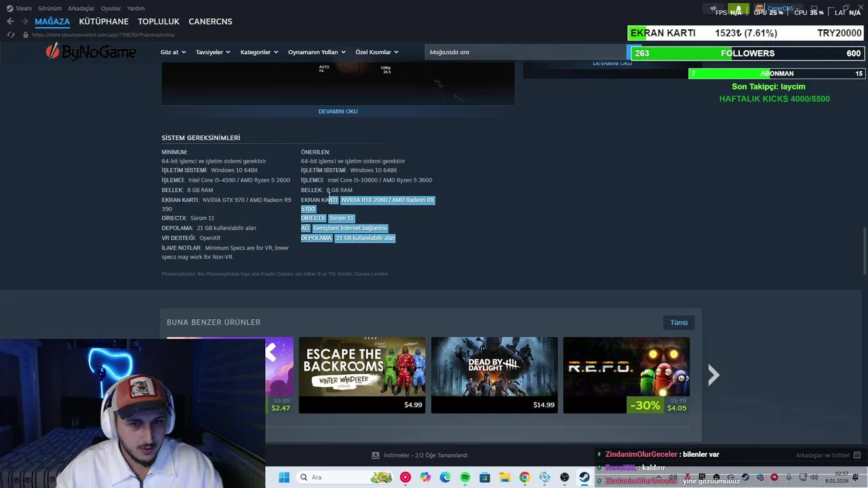Open the Oyunlar menu
This screenshot has height=488, width=868.
click(111, 8)
